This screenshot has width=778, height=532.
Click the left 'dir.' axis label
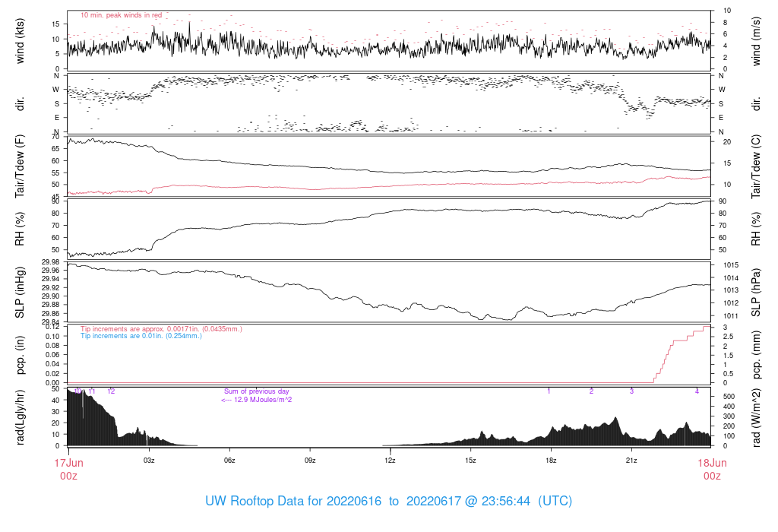20,104
